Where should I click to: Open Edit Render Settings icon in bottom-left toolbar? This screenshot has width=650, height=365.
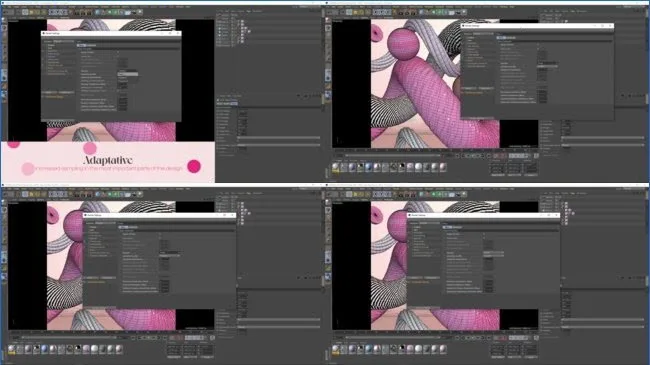click(x=89, y=194)
